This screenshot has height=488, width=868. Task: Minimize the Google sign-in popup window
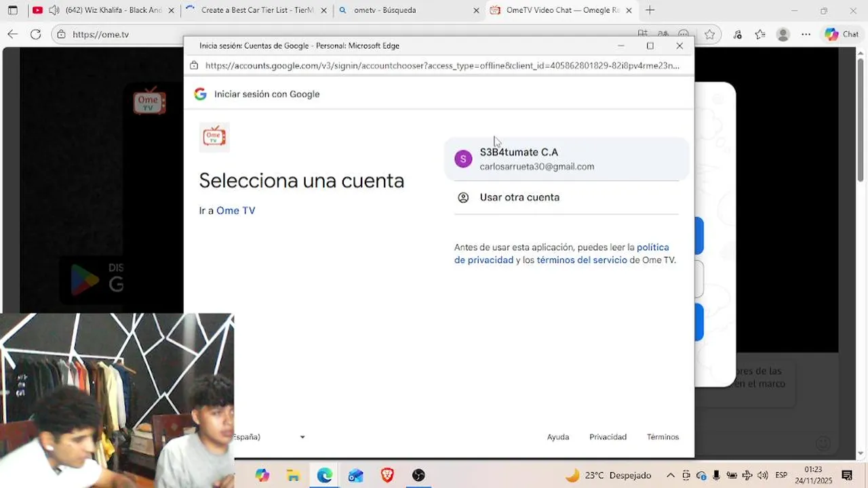(620, 45)
